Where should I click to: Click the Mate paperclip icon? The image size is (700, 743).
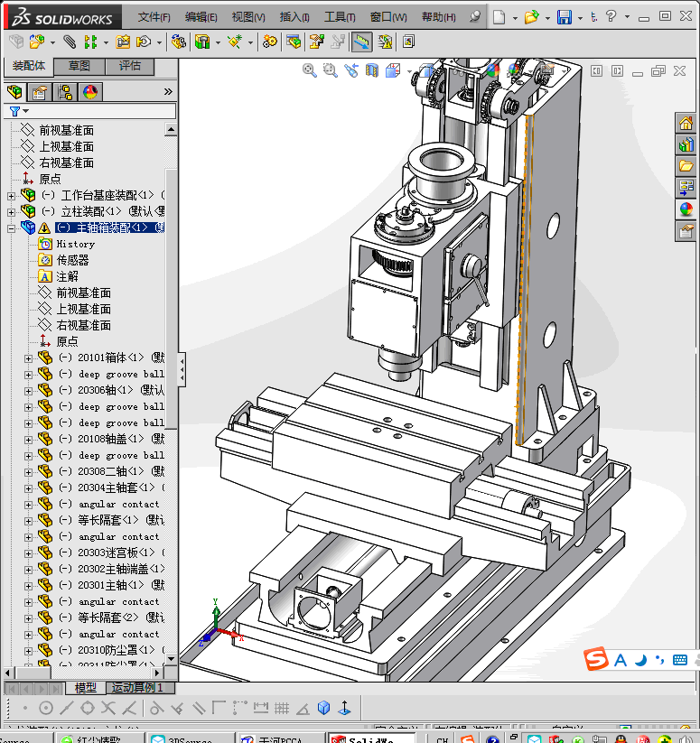(x=70, y=42)
